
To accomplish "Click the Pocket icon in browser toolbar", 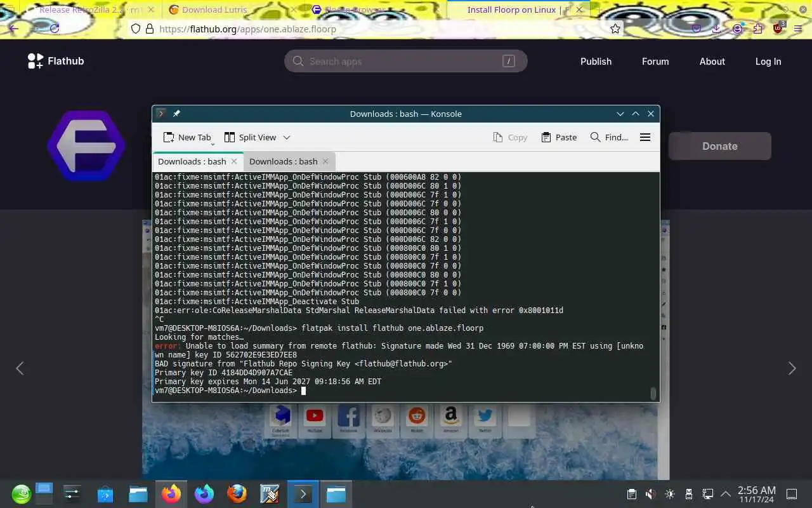I will [x=696, y=29].
